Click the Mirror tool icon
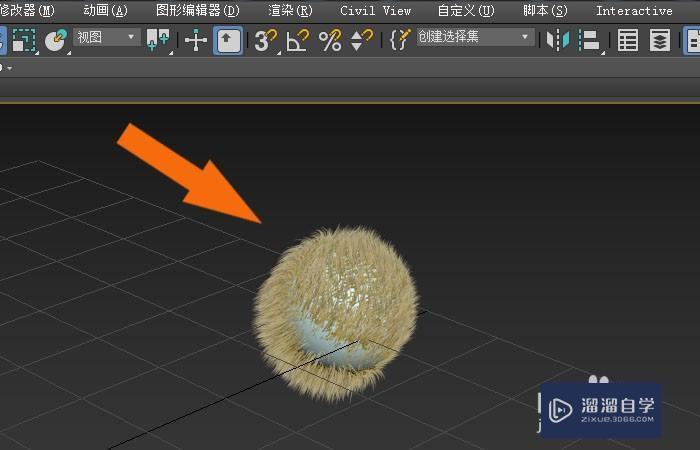The width and height of the screenshot is (700, 450). pyautogui.click(x=558, y=40)
